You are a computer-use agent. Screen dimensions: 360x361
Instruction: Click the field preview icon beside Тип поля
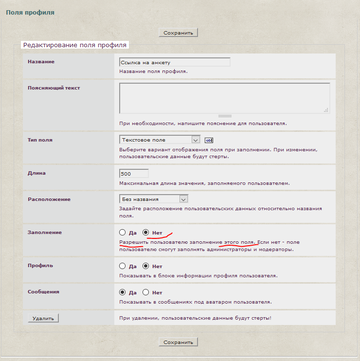click(209, 140)
